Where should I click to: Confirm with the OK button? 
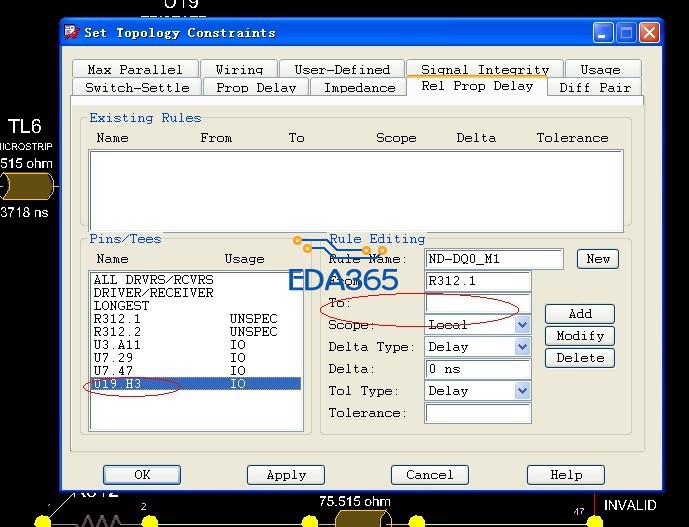click(142, 475)
